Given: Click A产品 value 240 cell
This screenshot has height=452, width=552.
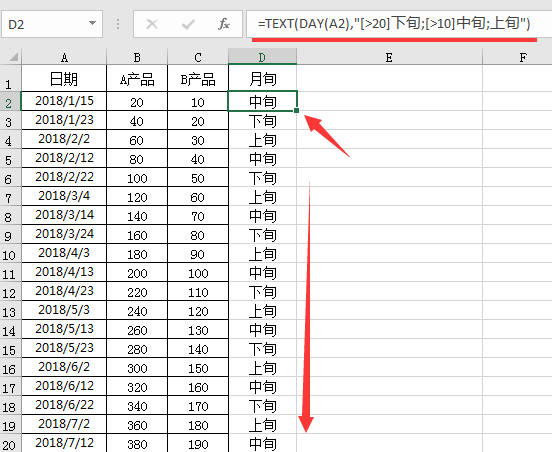Looking at the screenshot, I should (x=137, y=310).
